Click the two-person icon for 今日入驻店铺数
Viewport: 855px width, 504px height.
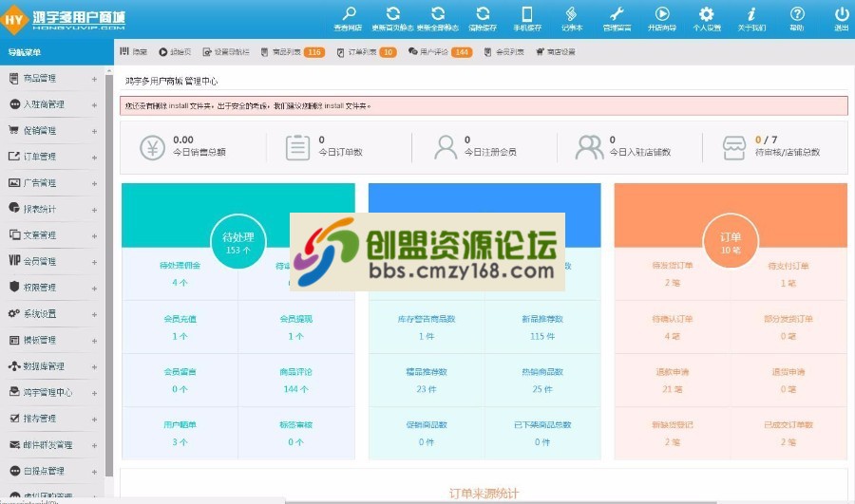pos(589,147)
